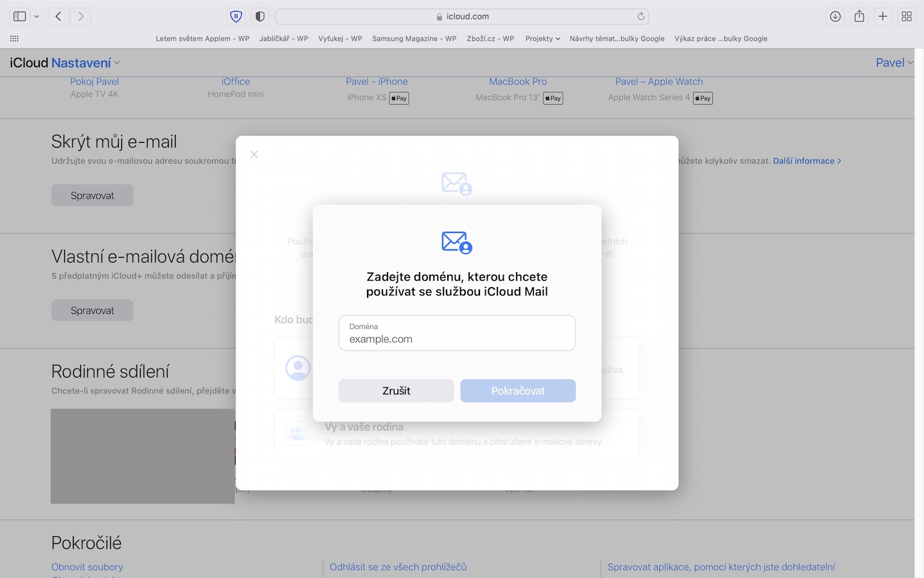
Task: Select the iOffice HomePod mini device
Action: pyautogui.click(x=235, y=82)
